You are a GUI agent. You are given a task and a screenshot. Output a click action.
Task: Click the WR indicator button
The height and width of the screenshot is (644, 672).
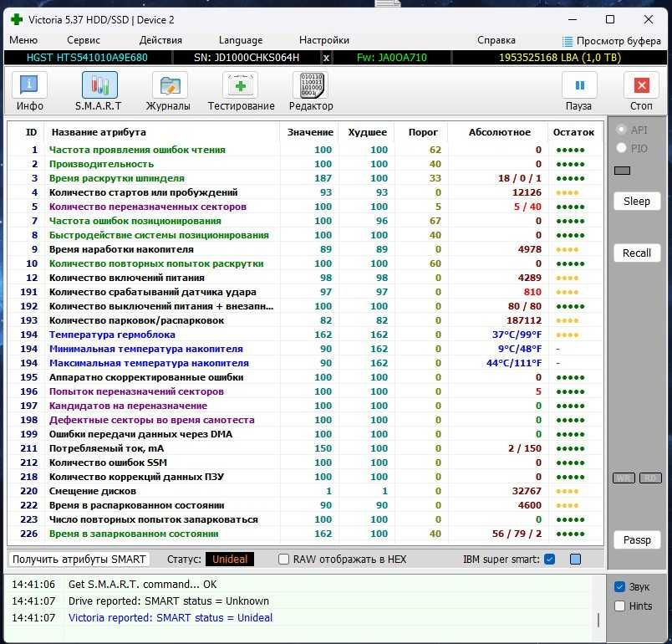point(624,478)
